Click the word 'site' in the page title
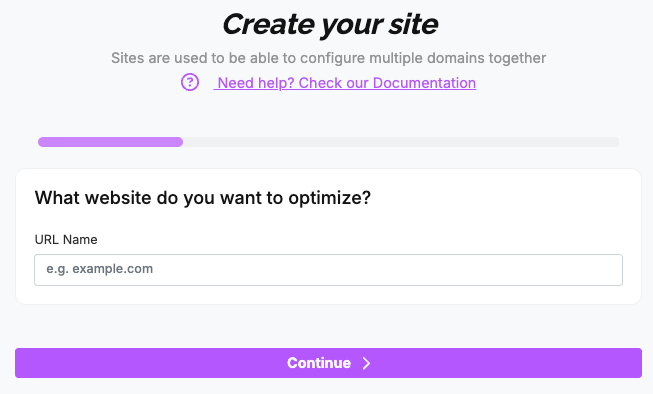This screenshot has width=653, height=394. pos(413,24)
